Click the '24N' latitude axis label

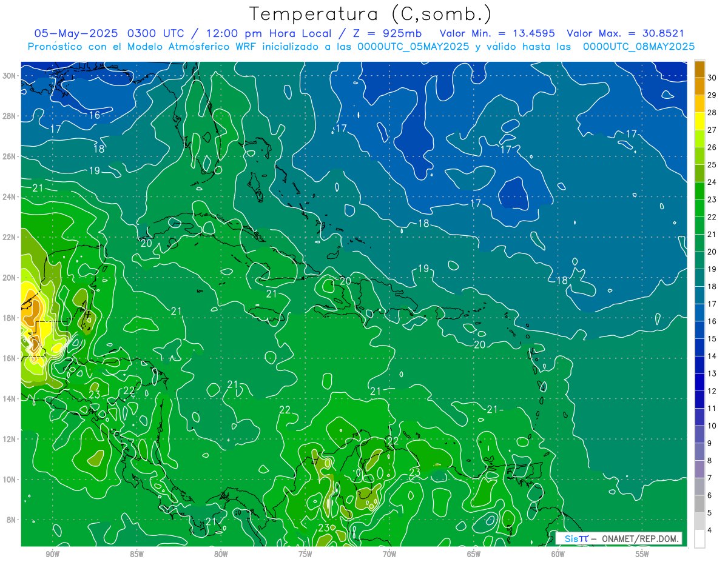[x=10, y=197]
